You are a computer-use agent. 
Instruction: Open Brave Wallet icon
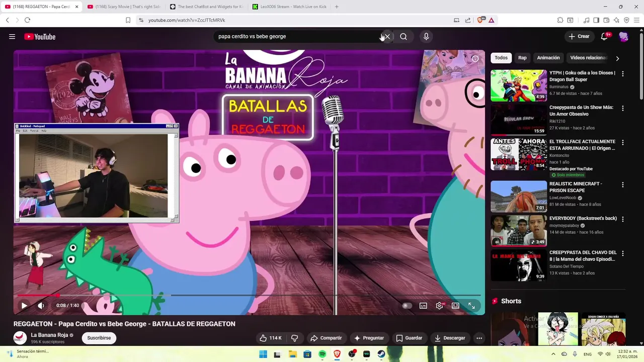click(x=606, y=20)
